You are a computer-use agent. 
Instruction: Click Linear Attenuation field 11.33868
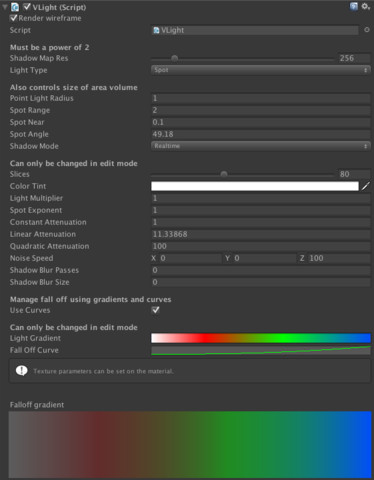[x=261, y=234]
